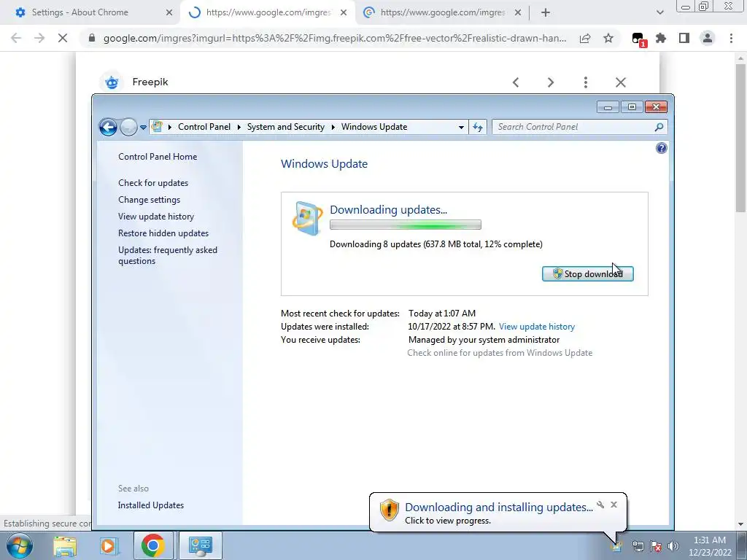Click the magnifier icon in Search Control Panel
The width and height of the screenshot is (747, 560).
[x=659, y=127]
